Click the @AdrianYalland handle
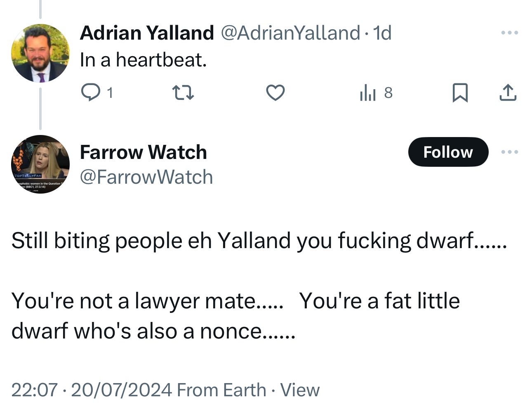 pyautogui.click(x=290, y=33)
